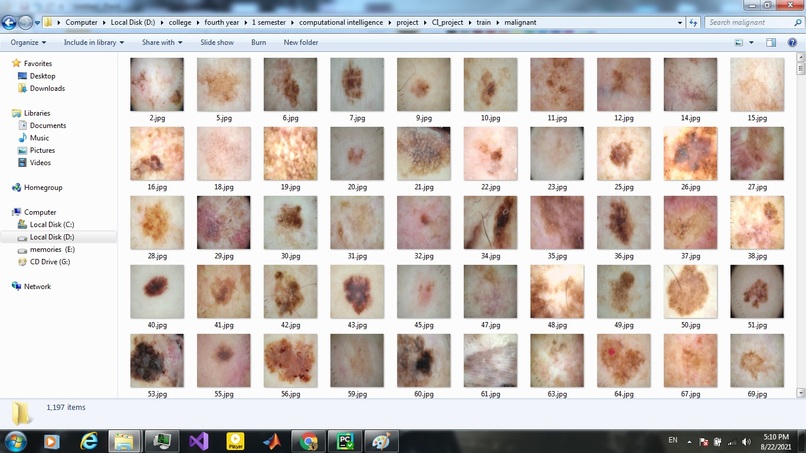Open Desktop in the navigation pane
Screen dimensions: 806x453
pyautogui.click(x=42, y=76)
